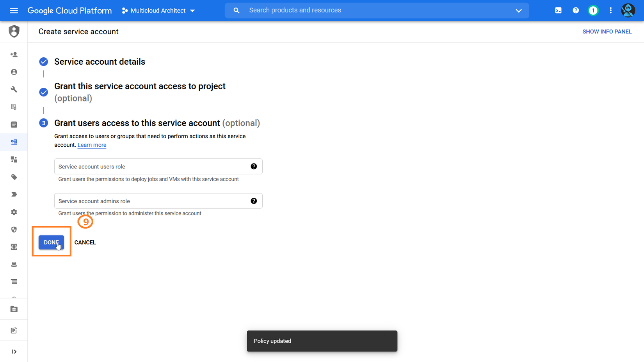Open the top bar help menu

point(576,11)
